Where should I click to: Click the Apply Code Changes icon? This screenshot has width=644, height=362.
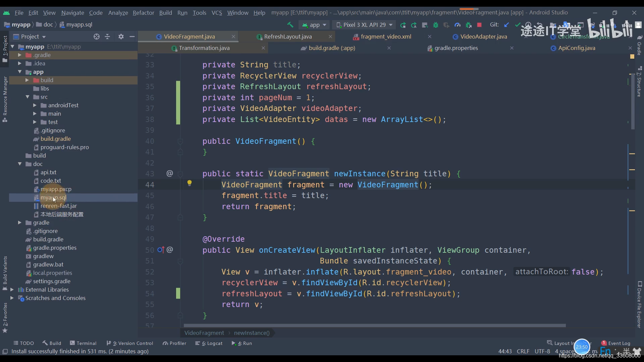click(x=425, y=25)
